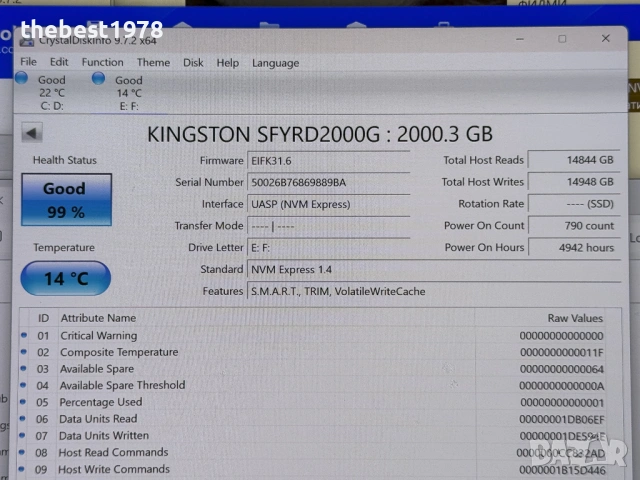This screenshot has width=640, height=480.
Task: Click the status dot of Composite Temperature row
Action: click(x=24, y=351)
